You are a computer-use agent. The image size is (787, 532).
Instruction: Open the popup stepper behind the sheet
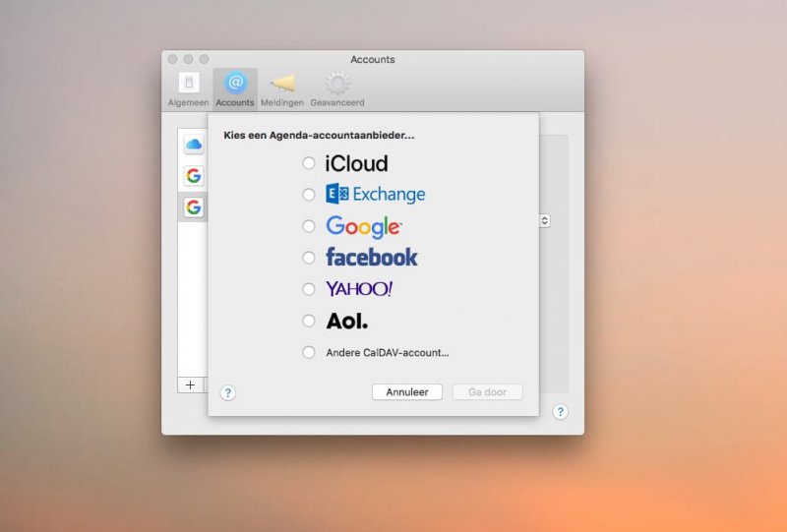pyautogui.click(x=545, y=221)
